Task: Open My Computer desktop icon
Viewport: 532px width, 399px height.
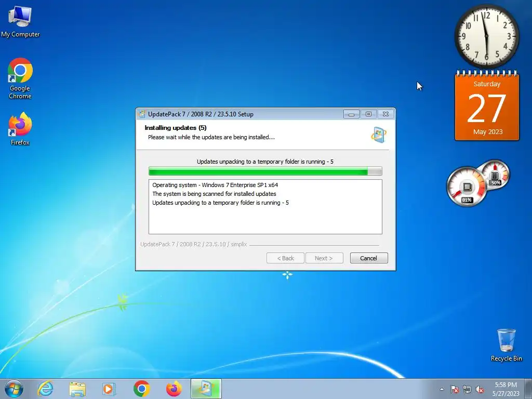Action: tap(20, 21)
